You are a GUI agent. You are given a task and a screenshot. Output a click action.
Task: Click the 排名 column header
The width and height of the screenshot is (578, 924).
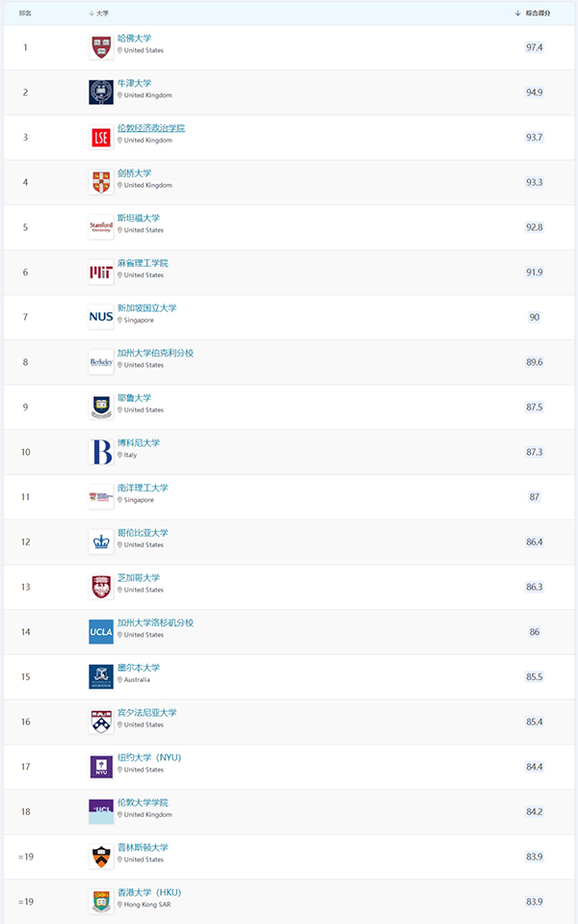pos(25,13)
